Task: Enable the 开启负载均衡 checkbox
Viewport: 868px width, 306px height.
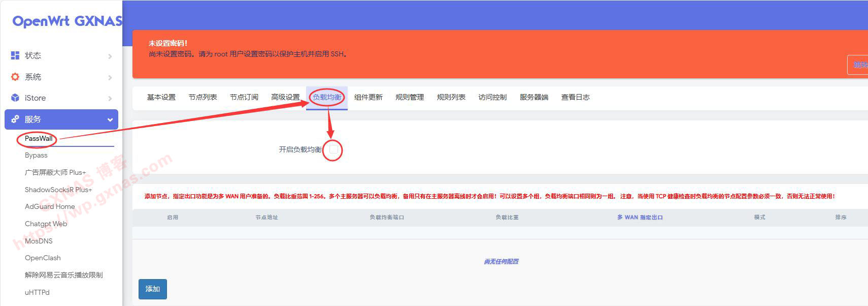Action: coord(333,149)
